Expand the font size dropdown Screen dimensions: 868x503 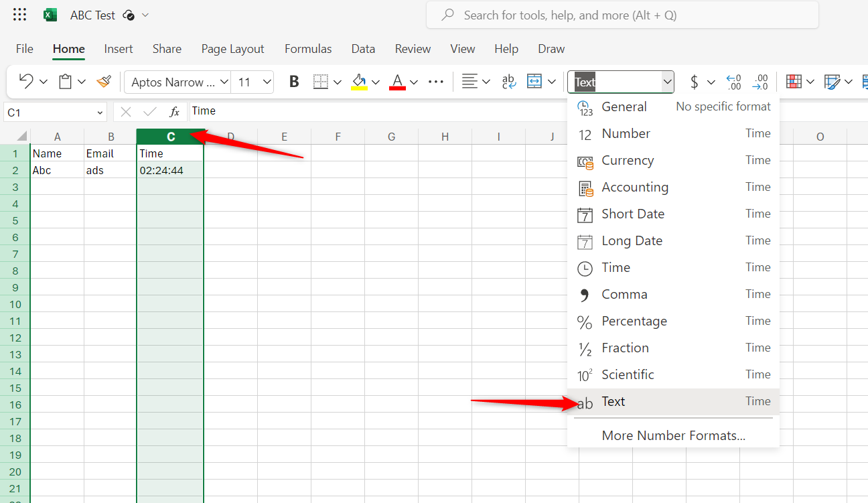click(267, 82)
